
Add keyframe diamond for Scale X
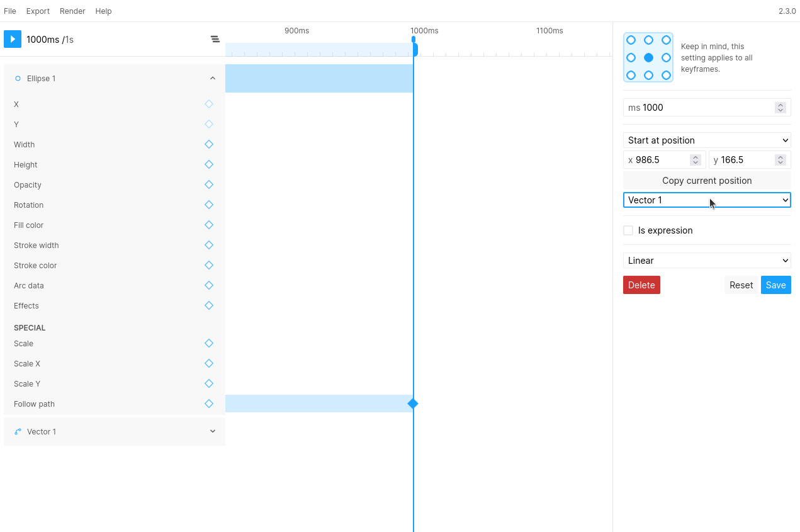(209, 363)
